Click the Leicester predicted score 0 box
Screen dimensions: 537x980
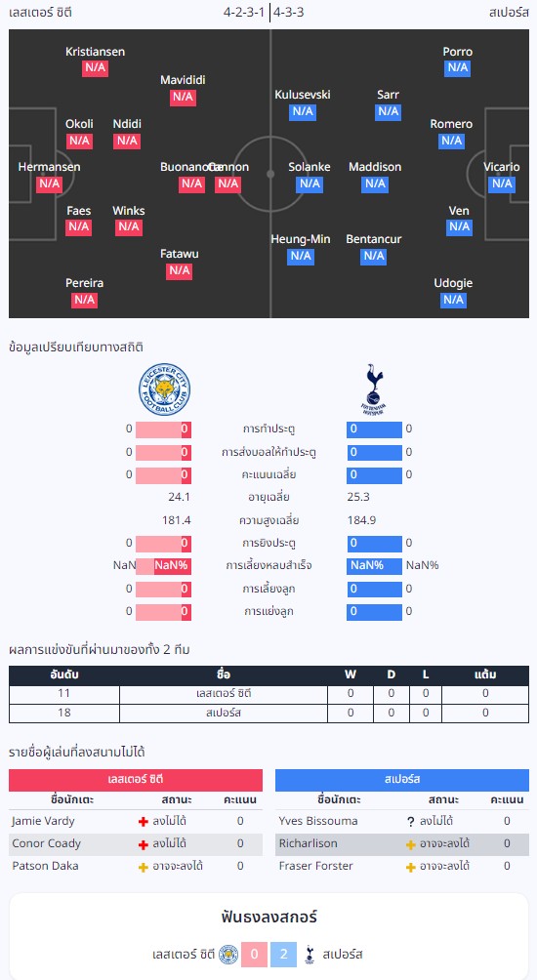[x=255, y=955]
